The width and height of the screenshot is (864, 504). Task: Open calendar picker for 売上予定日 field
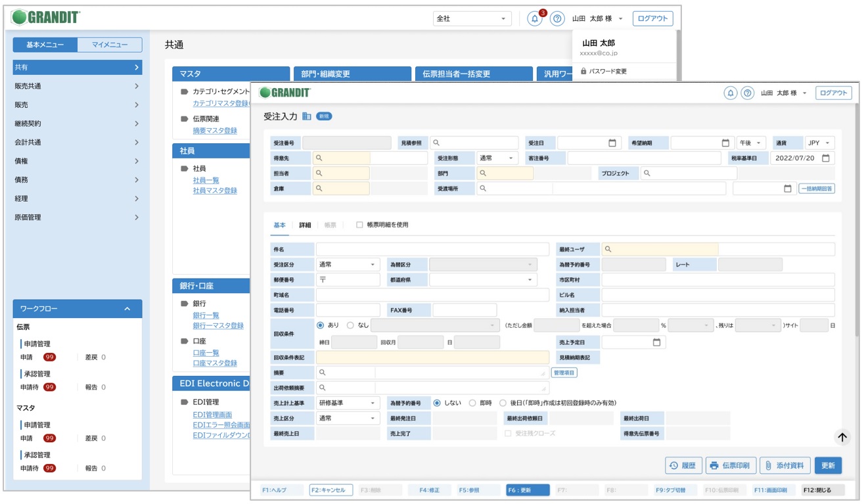[656, 342]
